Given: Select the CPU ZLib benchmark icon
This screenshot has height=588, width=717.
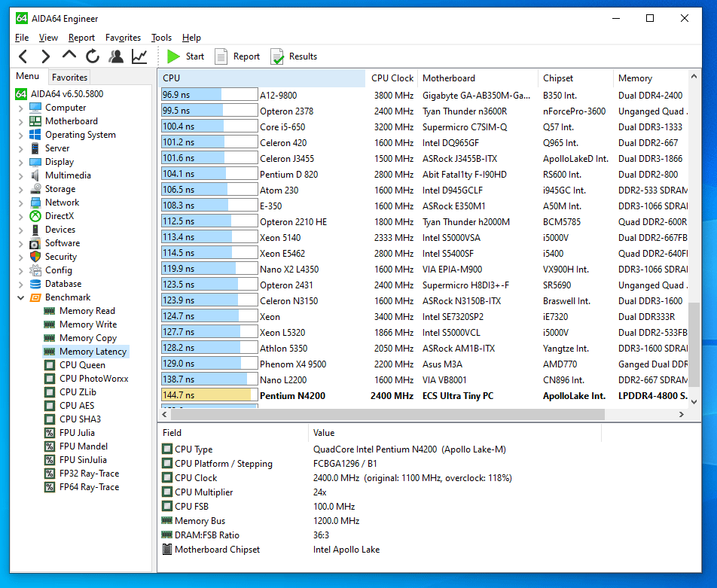Looking at the screenshot, I should point(50,391).
